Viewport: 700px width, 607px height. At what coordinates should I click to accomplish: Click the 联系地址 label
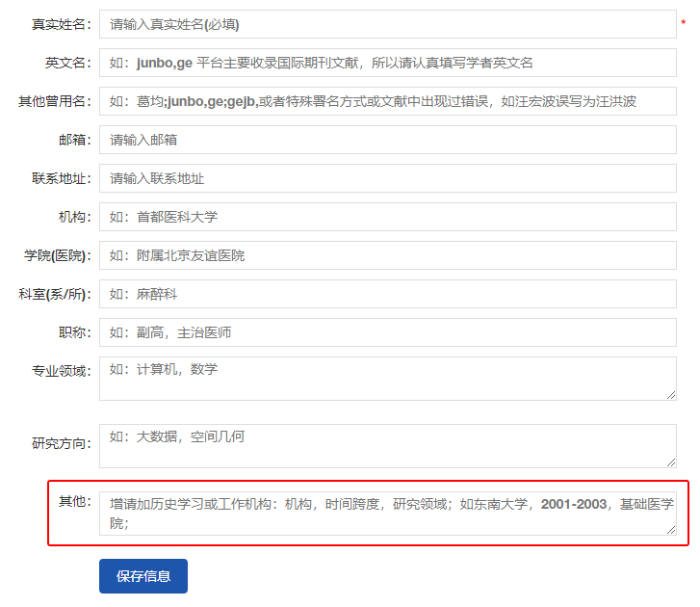(62, 178)
